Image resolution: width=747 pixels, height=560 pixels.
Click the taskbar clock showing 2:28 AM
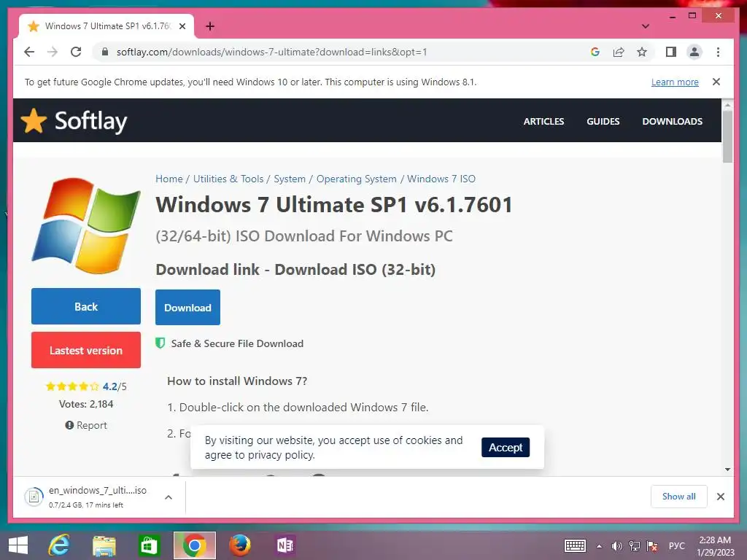715,546
